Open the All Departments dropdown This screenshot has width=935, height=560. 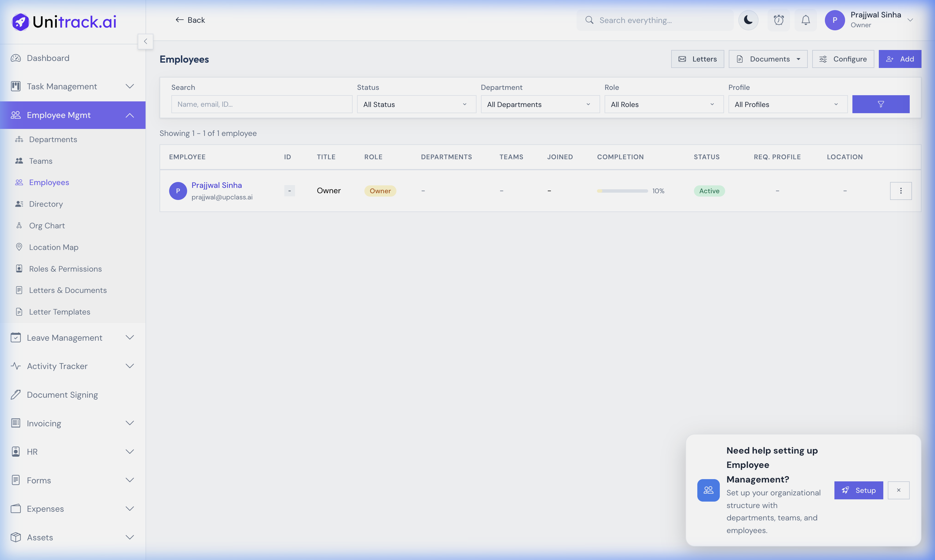point(539,104)
